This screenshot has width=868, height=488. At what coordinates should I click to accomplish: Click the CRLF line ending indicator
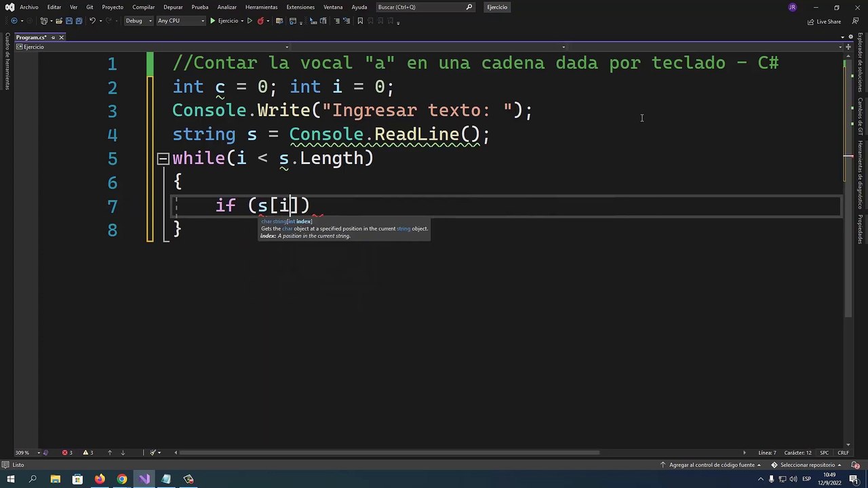pos(844,453)
